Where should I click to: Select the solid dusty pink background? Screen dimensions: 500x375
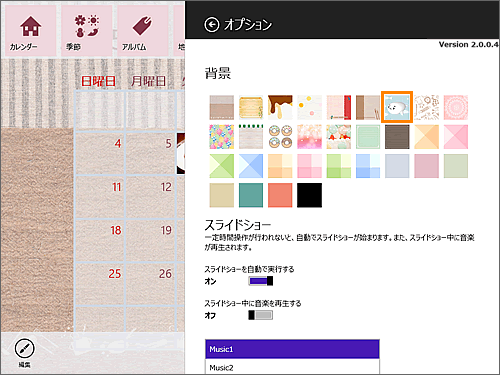pos(427,166)
